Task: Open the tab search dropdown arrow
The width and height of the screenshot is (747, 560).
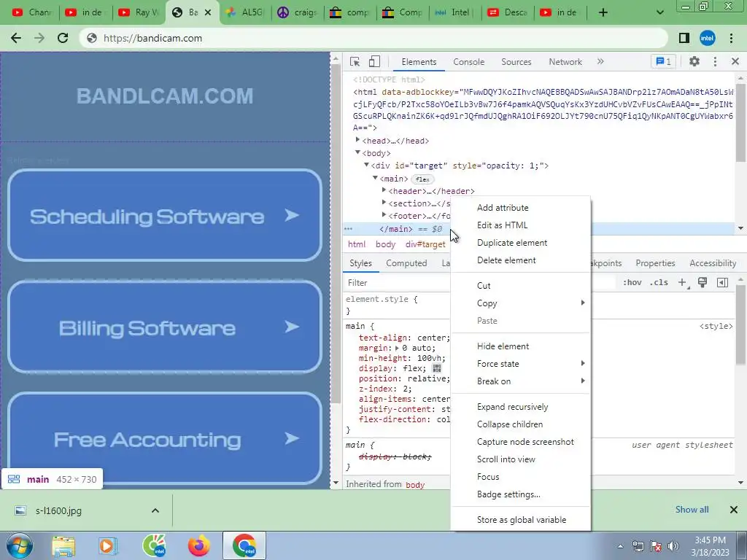Action: (x=659, y=12)
